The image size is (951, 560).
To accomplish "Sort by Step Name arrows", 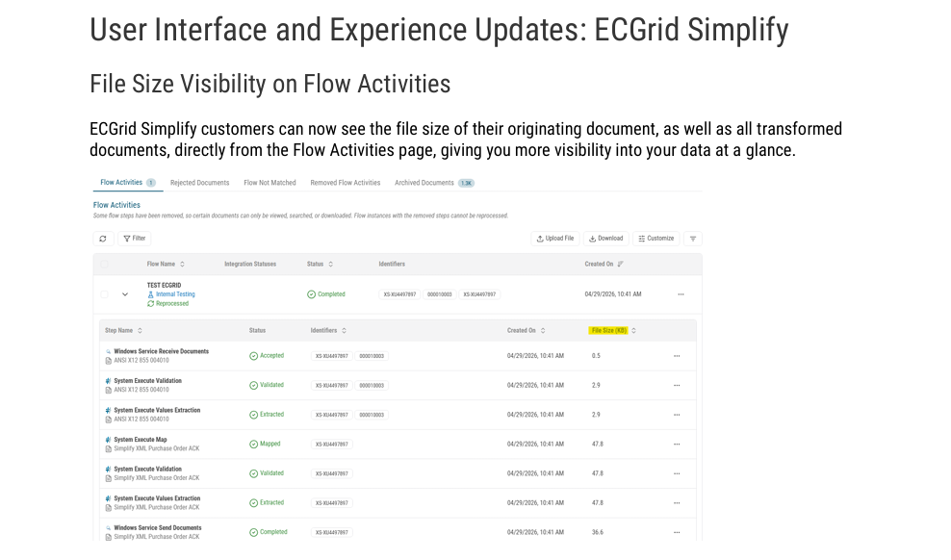I will pyautogui.click(x=140, y=331).
